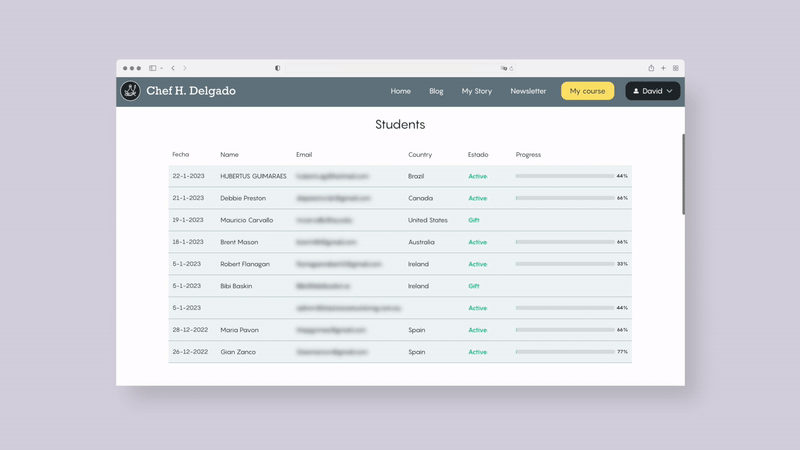Open the David user account dropdown
800x450 pixels.
click(x=653, y=91)
